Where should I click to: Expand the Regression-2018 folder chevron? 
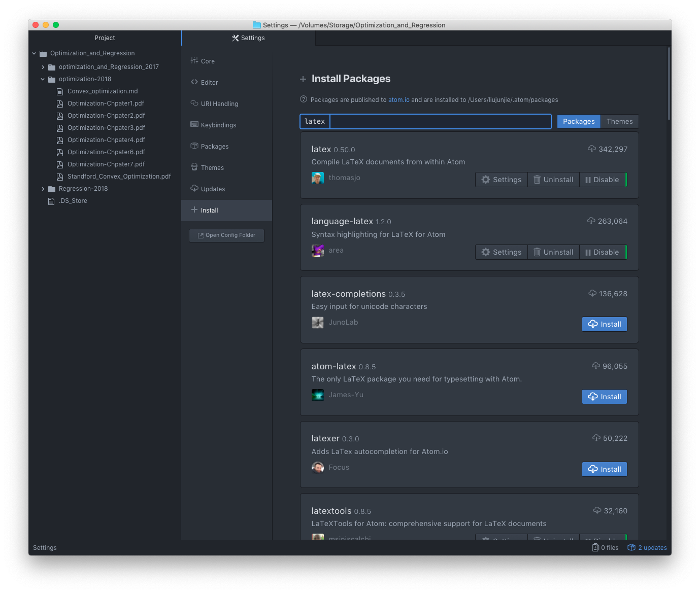click(43, 189)
